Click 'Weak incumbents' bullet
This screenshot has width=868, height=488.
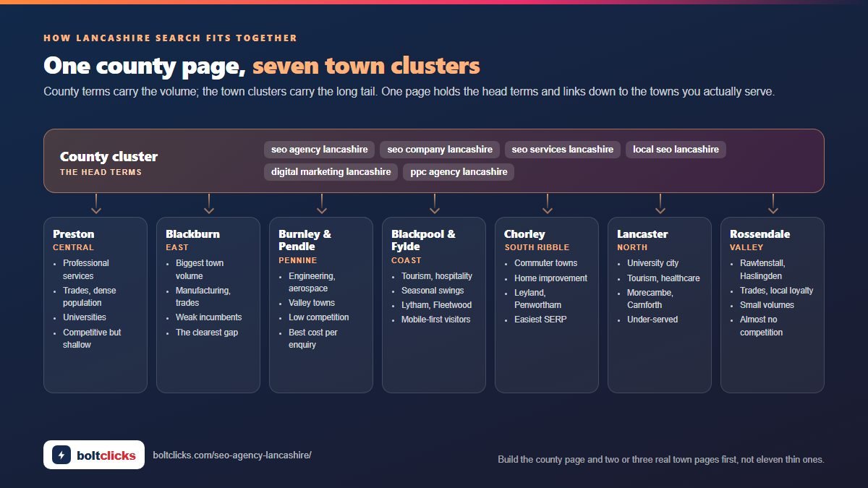click(x=209, y=317)
